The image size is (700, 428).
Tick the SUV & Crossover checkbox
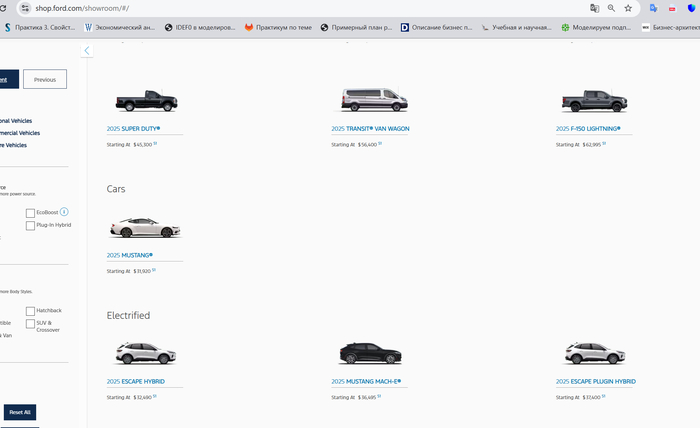tap(30, 323)
